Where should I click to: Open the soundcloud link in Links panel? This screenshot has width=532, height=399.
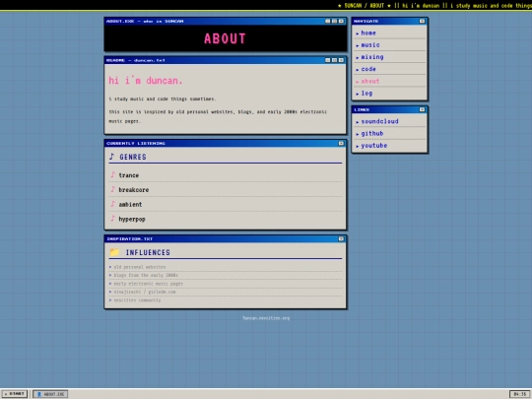[379, 121]
